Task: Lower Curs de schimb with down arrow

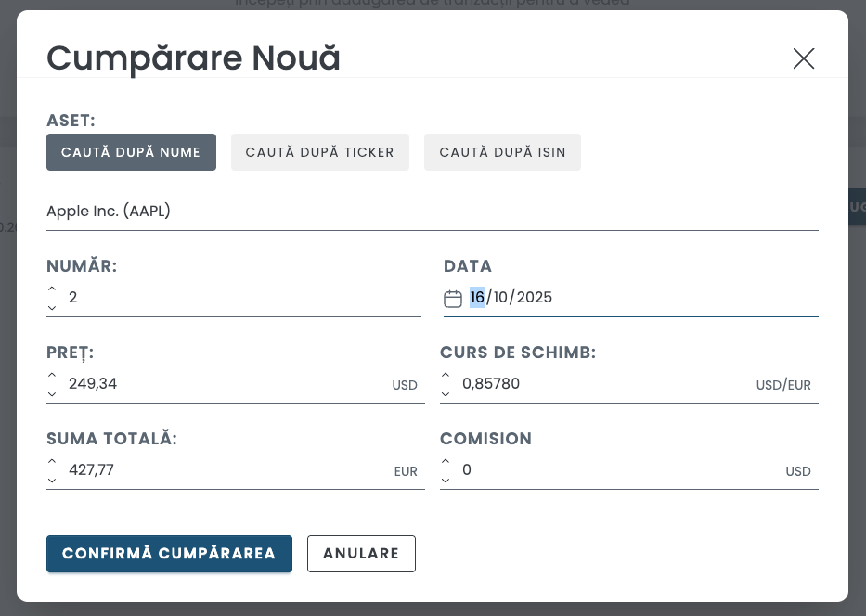Action: point(446,393)
